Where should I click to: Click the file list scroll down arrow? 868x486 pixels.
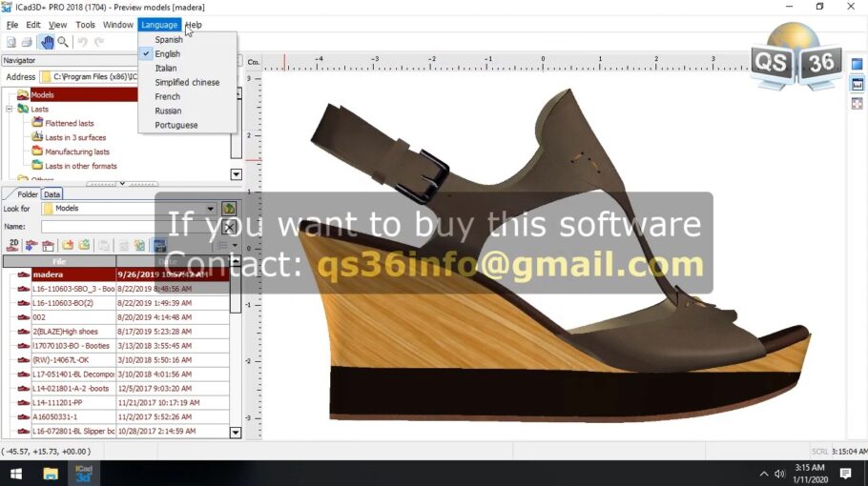point(236,433)
